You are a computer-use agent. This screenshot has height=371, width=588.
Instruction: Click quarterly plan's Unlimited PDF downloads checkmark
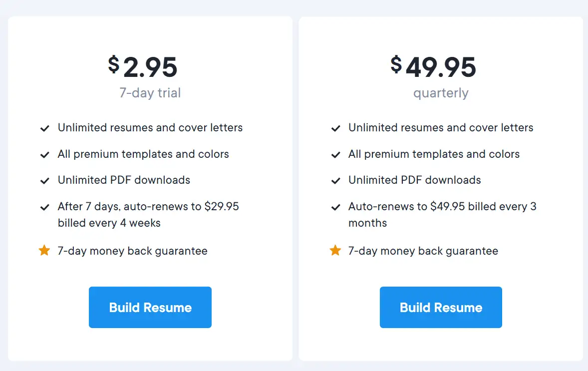335,181
